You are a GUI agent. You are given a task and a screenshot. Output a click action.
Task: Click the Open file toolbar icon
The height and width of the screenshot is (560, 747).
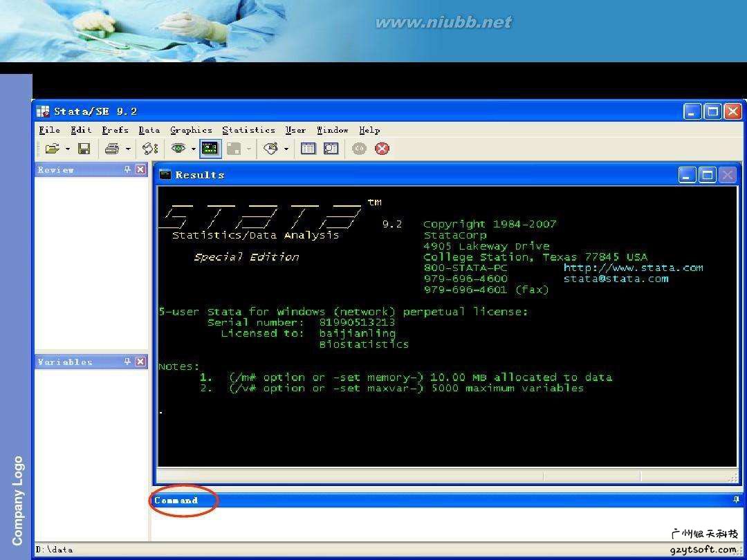pyautogui.click(x=52, y=149)
